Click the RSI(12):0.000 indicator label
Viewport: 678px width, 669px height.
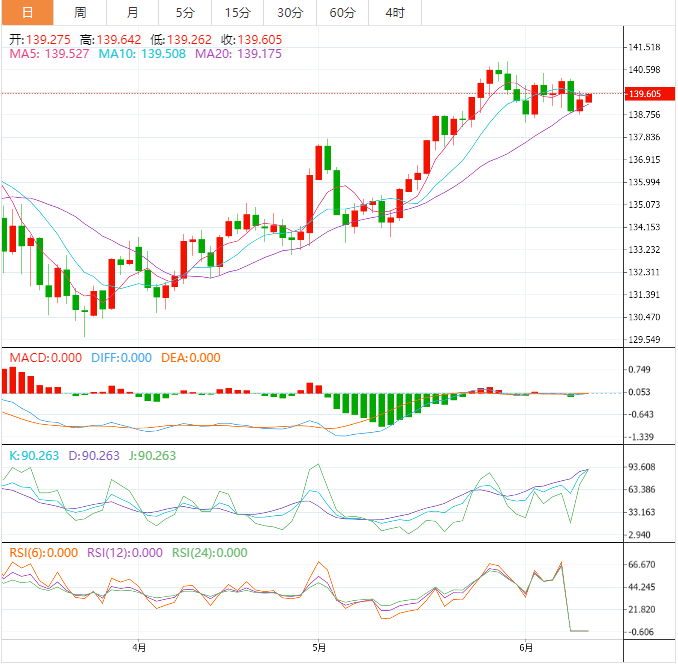click(125, 553)
